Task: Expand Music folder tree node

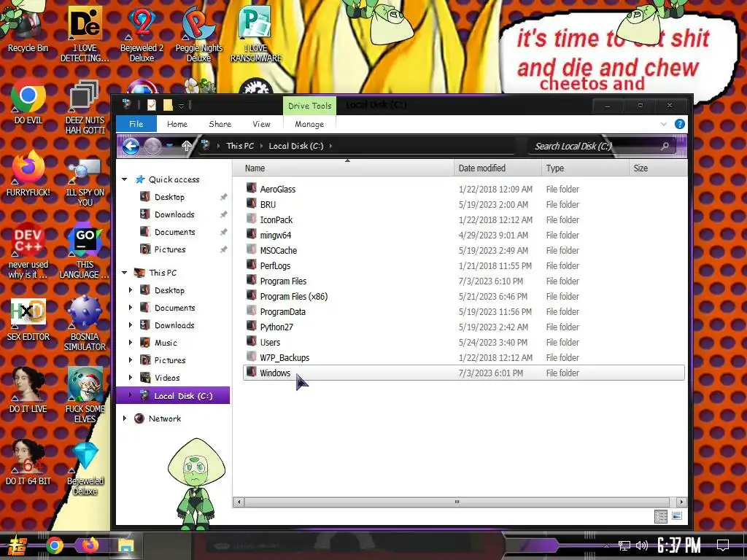Action: click(131, 343)
